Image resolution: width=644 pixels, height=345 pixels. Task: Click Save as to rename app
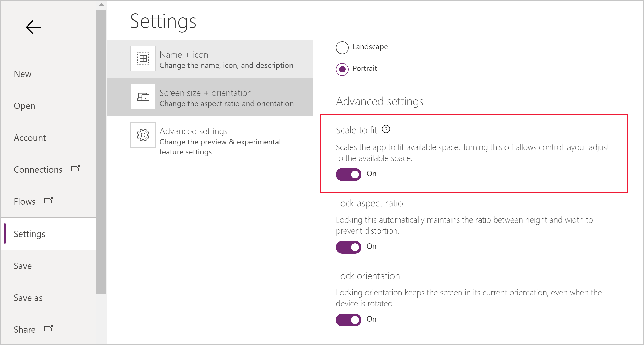28,297
